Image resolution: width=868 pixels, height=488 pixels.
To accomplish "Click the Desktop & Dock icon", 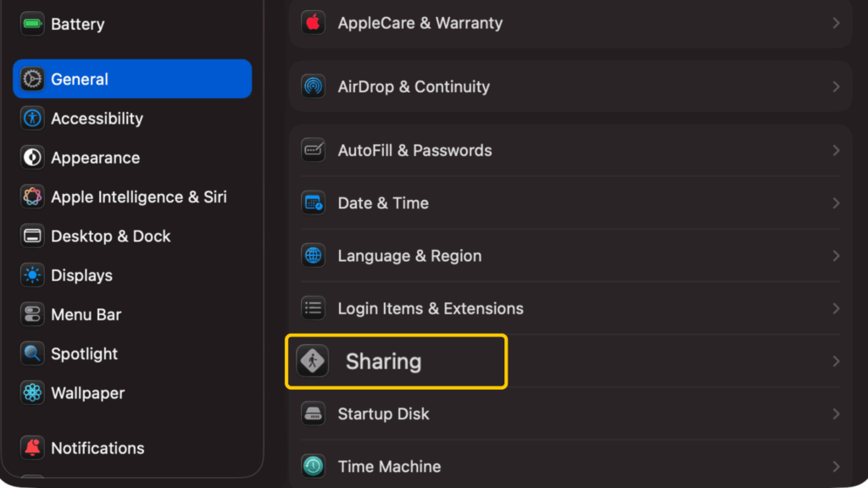I will 32,236.
